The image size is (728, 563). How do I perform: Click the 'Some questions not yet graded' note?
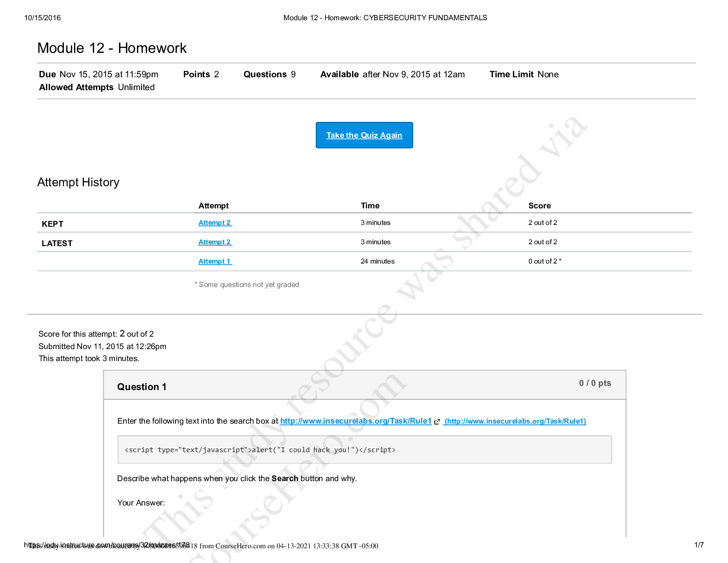247,285
